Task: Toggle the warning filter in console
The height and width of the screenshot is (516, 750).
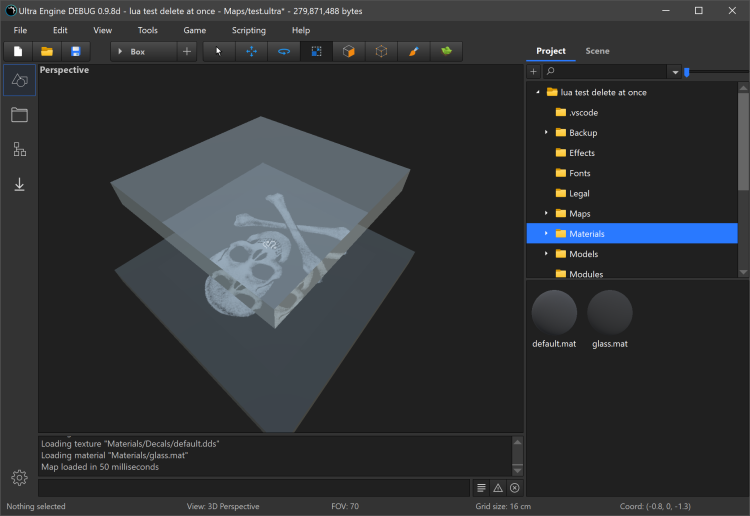Action: (x=497, y=487)
